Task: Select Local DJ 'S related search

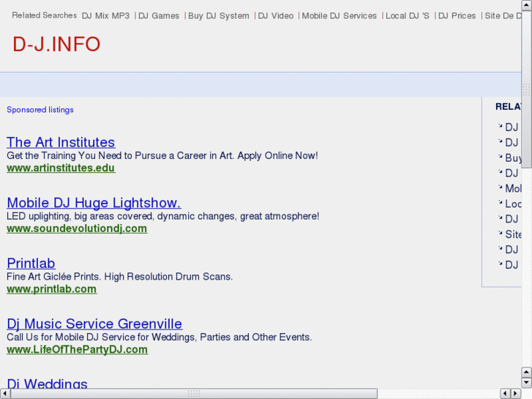Action: coord(408,15)
